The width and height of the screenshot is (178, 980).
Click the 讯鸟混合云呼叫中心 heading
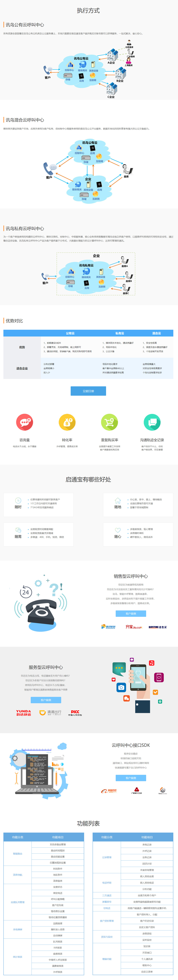(x=25, y=120)
